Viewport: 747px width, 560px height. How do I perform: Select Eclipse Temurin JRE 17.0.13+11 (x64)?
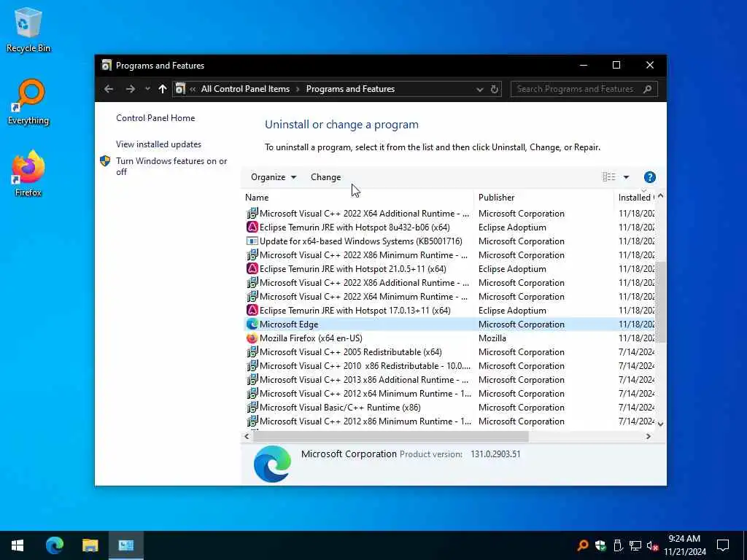coord(449,311)
